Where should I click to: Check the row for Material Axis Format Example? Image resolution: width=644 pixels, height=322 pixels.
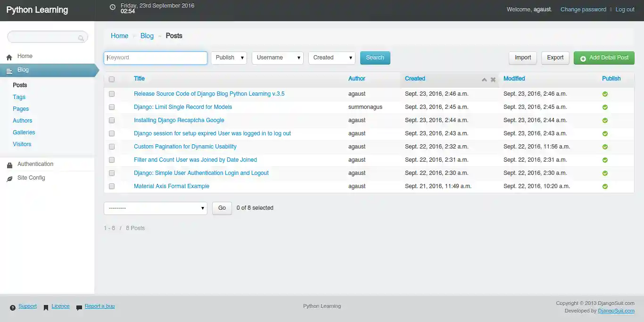click(112, 186)
